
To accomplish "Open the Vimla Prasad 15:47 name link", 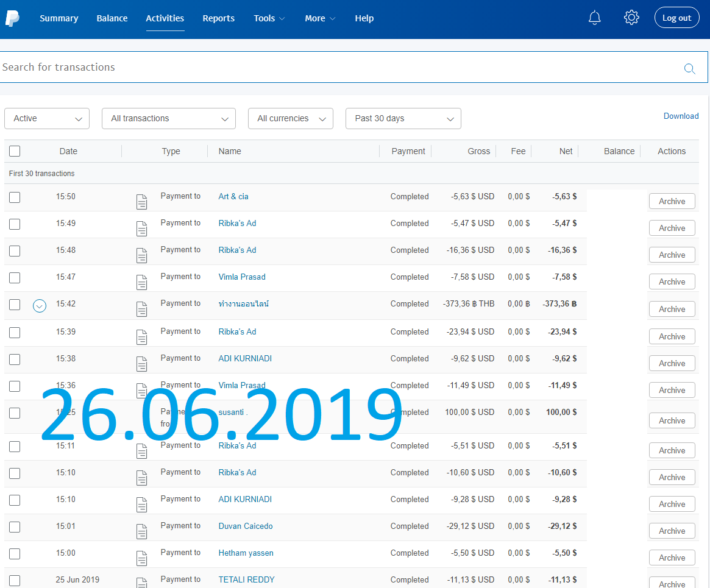I will click(242, 277).
